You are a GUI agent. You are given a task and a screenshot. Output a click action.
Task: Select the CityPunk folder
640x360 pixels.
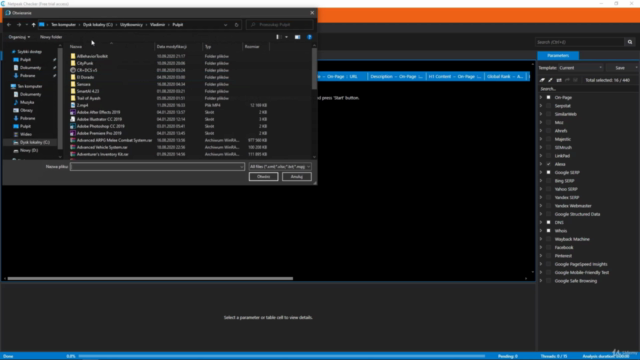85,63
